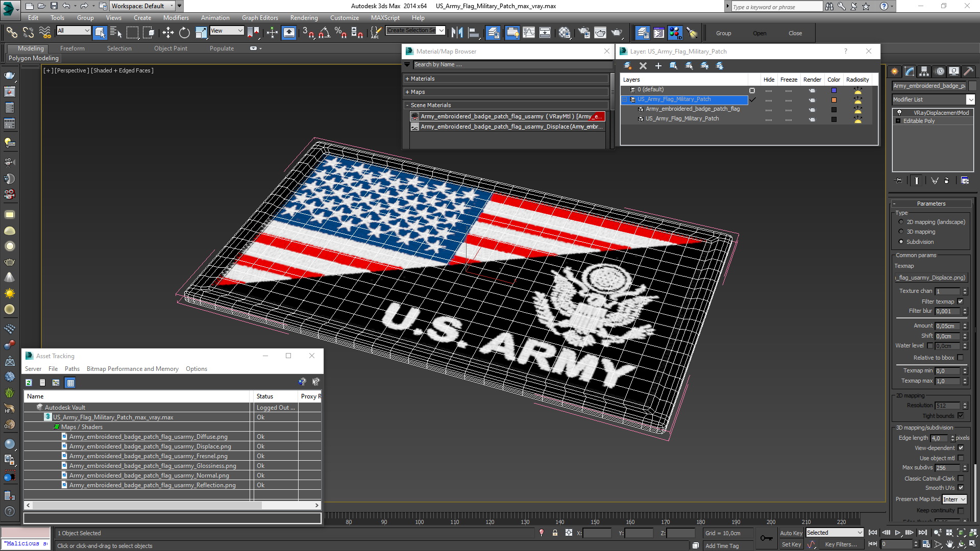Screen dimensions: 980x551
Task: Open the selection filter All dropdown
Action: click(x=73, y=31)
